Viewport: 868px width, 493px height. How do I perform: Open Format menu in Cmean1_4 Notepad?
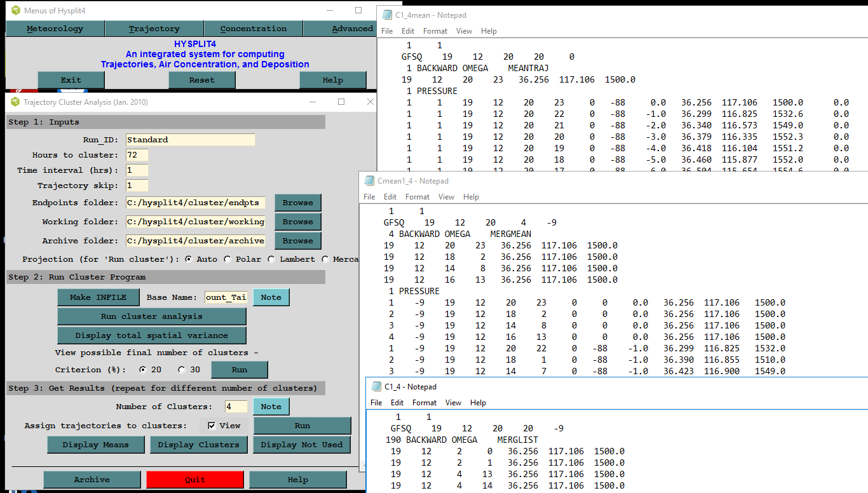(417, 197)
